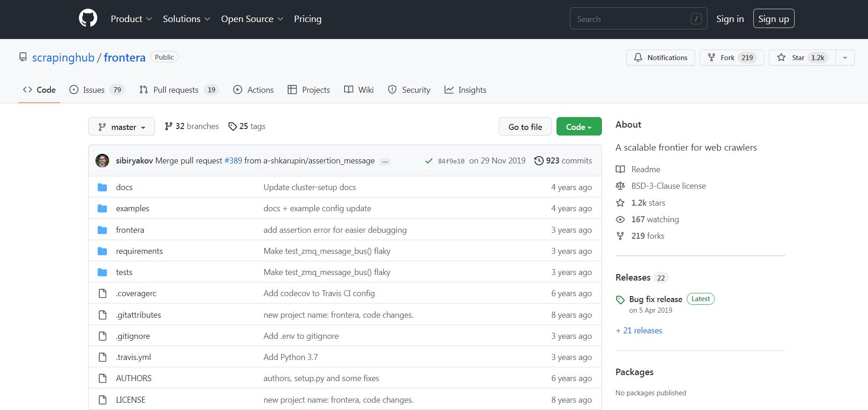Click the license scales icon
868x410 pixels.
tap(620, 186)
